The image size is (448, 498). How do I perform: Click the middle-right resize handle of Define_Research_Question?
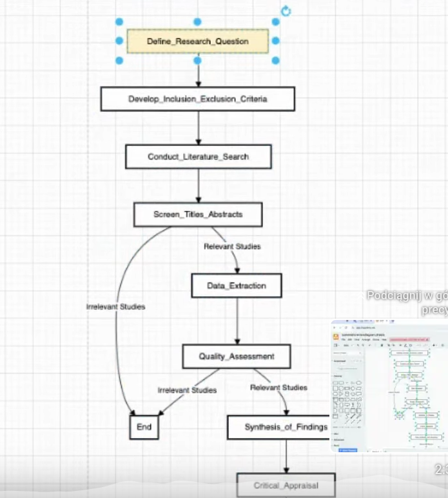[276, 41]
